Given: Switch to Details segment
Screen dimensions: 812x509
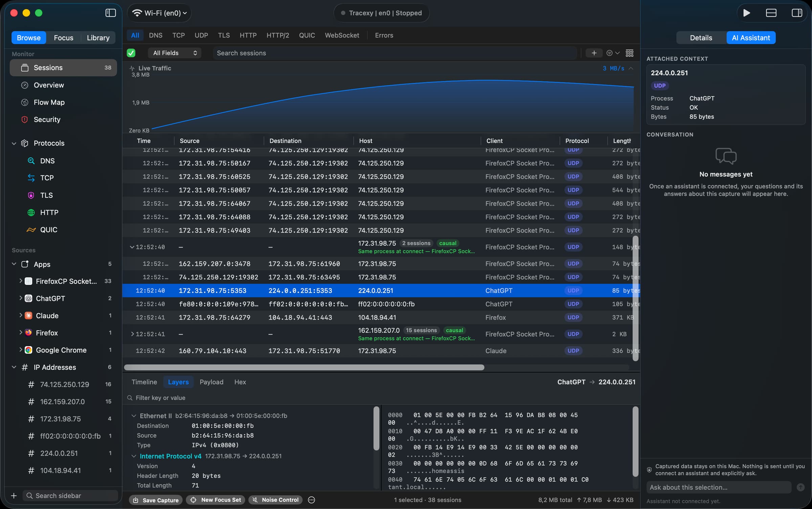Looking at the screenshot, I should point(701,38).
